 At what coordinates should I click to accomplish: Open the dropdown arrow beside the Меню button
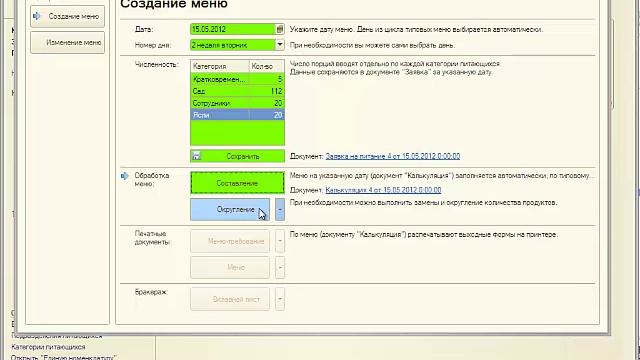[x=280, y=268]
